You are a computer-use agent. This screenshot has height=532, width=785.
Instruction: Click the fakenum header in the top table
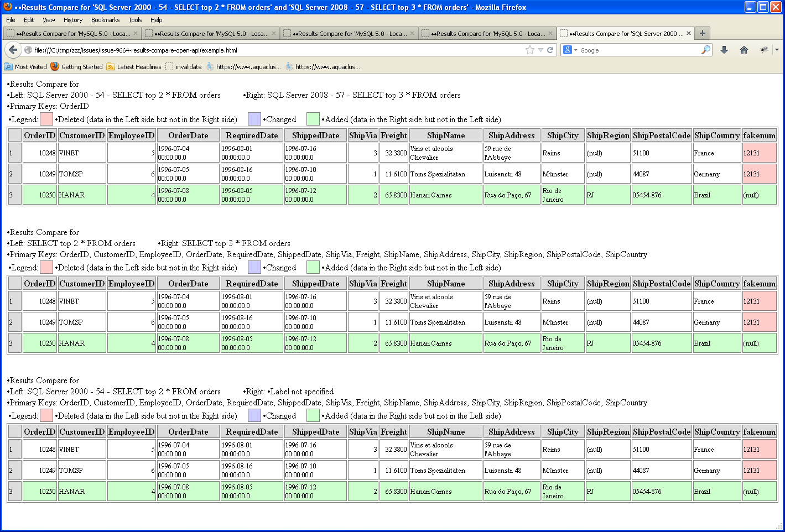pyautogui.click(x=760, y=135)
